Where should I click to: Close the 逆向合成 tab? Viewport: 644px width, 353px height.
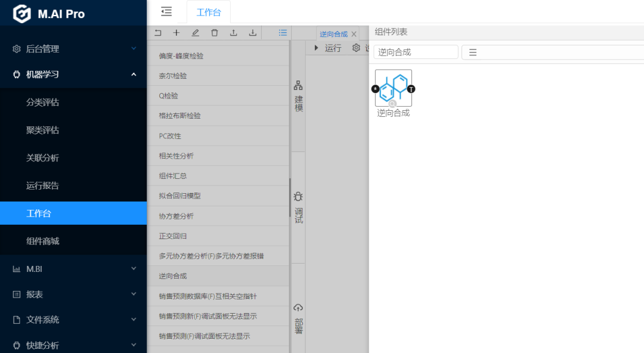coord(354,35)
